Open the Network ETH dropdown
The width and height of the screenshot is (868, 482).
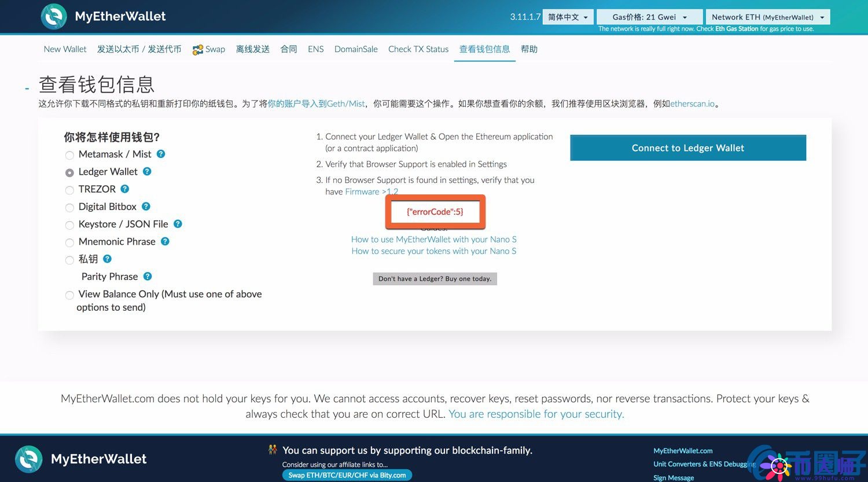click(768, 17)
